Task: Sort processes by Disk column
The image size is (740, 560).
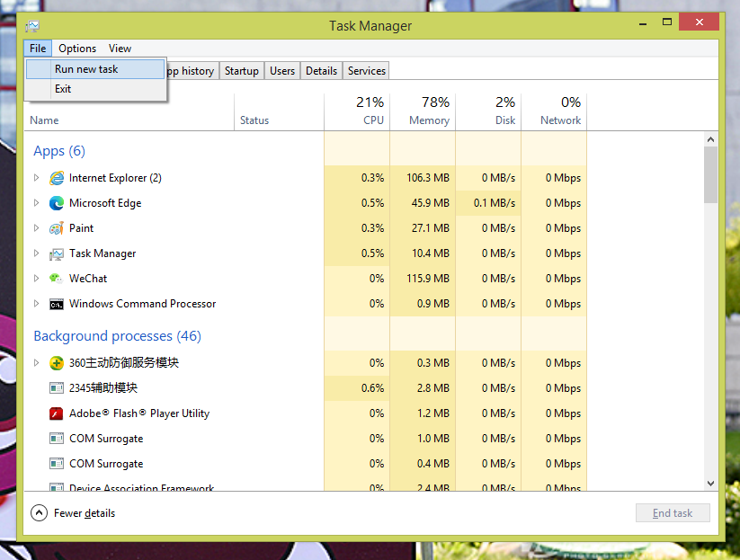Action: click(488, 112)
